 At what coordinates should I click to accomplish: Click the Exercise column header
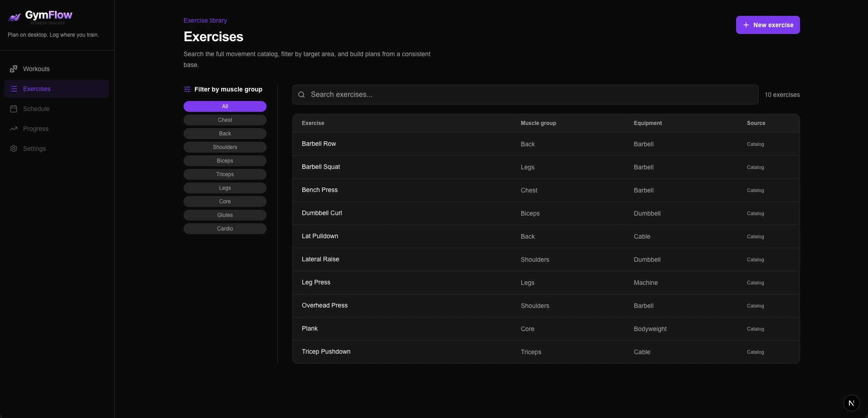(313, 123)
